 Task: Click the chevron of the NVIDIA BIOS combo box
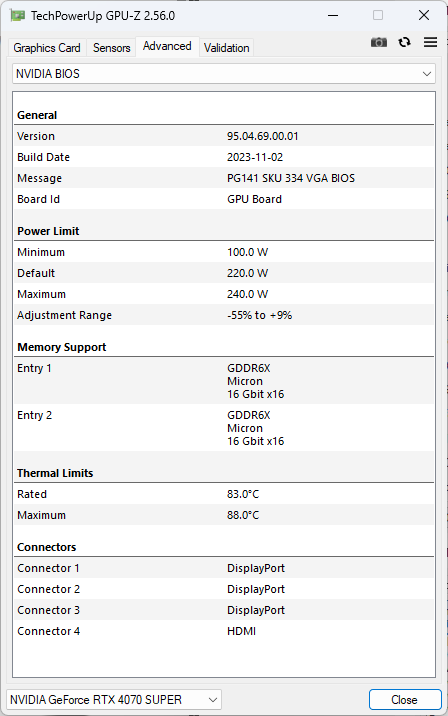[427, 74]
